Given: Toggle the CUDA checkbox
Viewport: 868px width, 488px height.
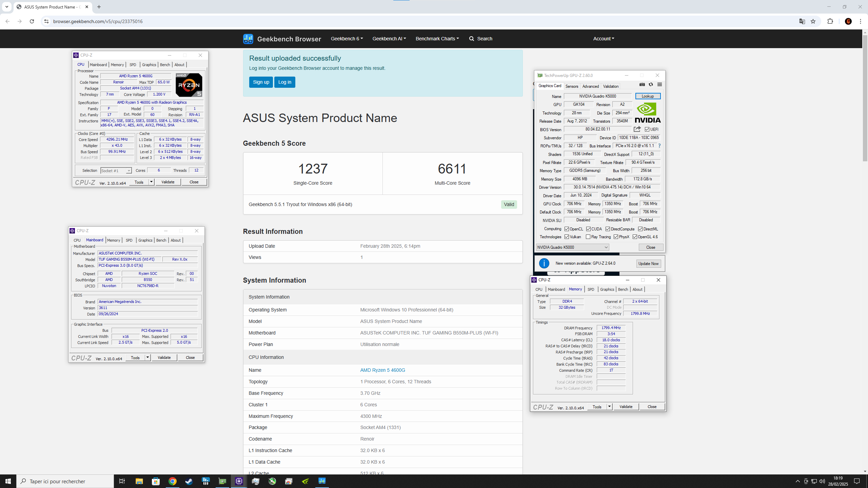Looking at the screenshot, I should 588,229.
